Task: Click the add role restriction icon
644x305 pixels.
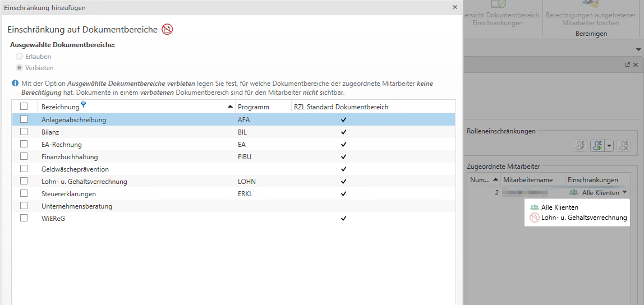Action: tap(596, 146)
